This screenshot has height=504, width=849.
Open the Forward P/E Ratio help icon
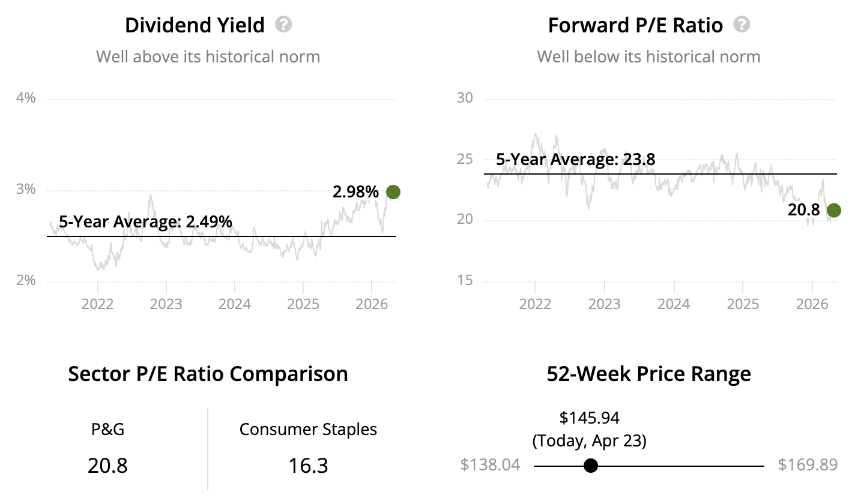point(742,25)
